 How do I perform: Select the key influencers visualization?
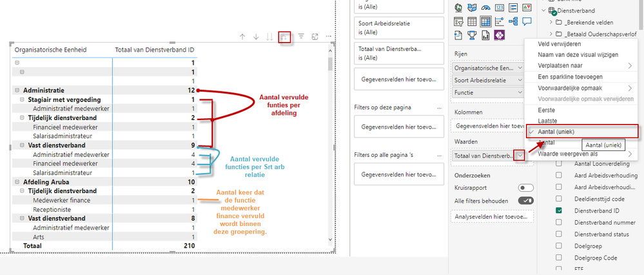500,21
